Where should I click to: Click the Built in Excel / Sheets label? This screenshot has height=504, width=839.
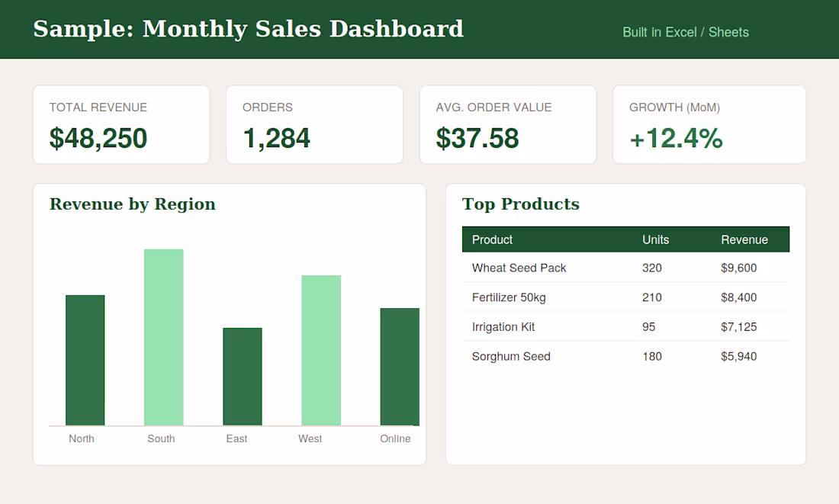tap(686, 32)
